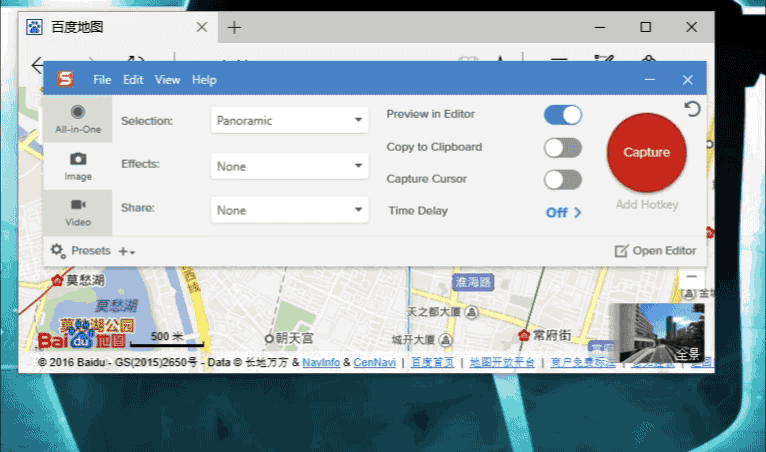766x452 pixels.
Task: Open the NavInfo link
Action: (321, 362)
